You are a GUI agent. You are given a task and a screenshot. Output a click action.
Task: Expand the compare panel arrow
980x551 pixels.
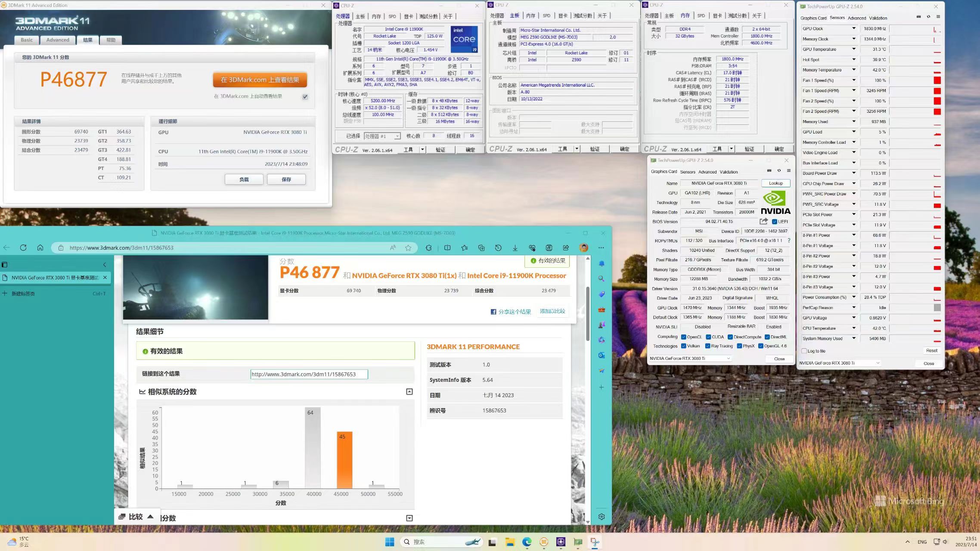(150, 517)
